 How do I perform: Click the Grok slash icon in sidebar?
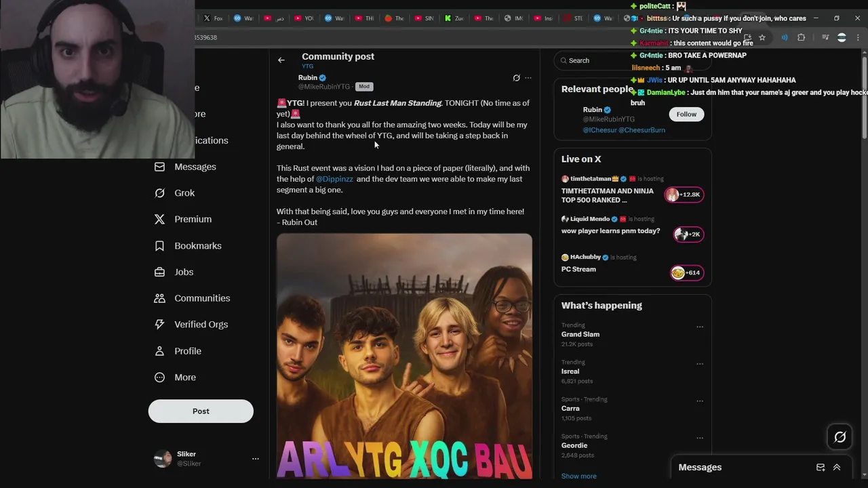point(159,193)
